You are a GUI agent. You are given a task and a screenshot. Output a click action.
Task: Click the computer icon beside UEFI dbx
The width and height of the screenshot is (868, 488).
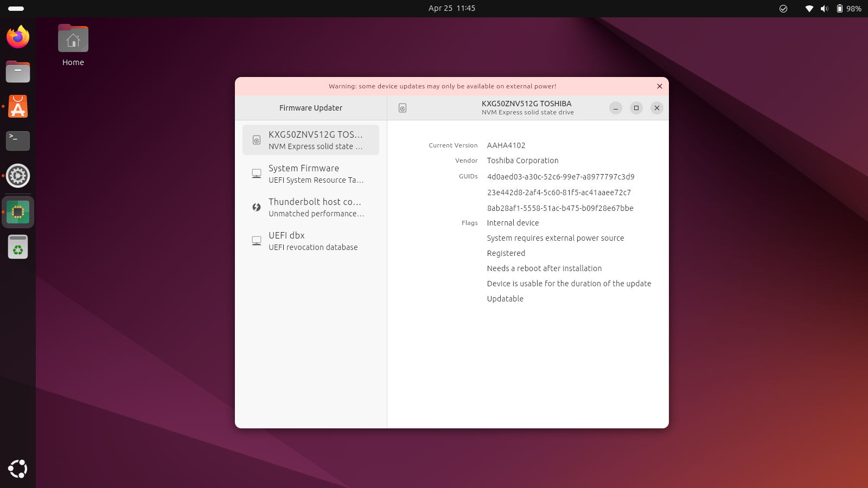[257, 241]
